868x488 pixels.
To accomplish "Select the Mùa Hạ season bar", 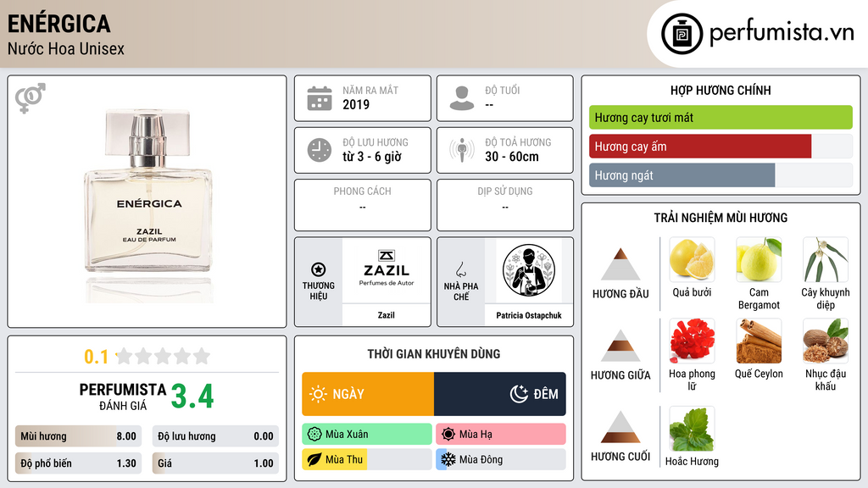I will (501, 435).
